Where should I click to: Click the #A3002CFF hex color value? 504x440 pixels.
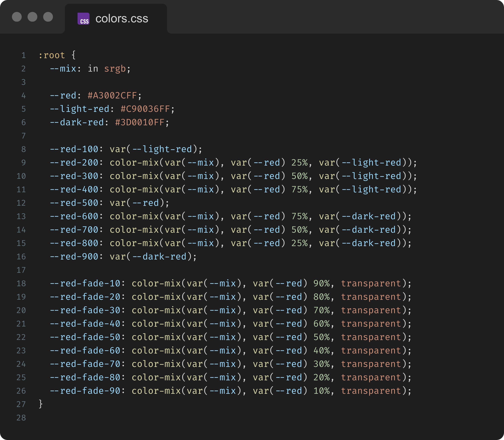(x=112, y=95)
